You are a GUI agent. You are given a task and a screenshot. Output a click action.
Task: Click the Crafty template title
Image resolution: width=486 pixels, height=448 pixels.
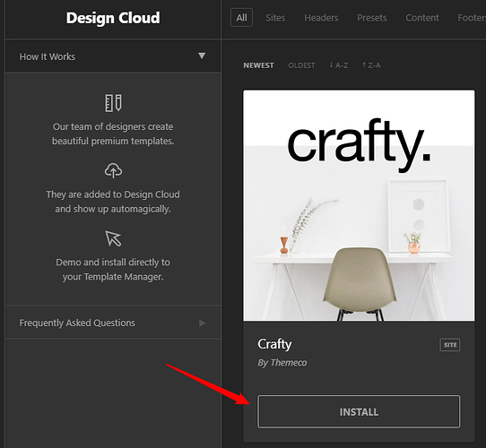tap(274, 344)
